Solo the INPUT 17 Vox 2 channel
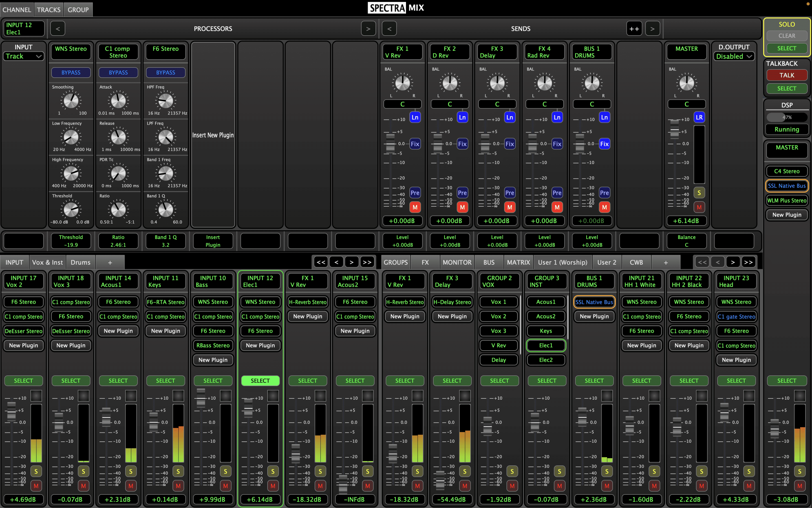 36,471
